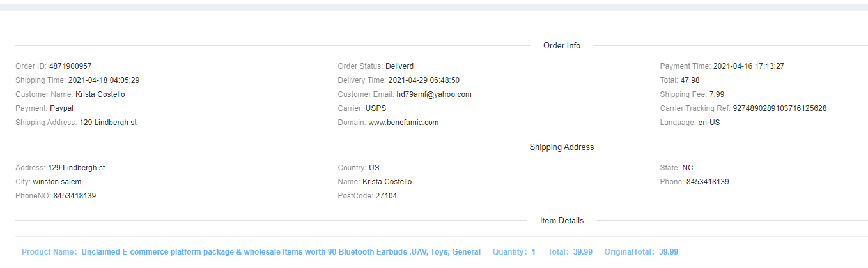Select the Order ID number 4871900957
Viewport: 868px width, 268px height.
[70, 66]
